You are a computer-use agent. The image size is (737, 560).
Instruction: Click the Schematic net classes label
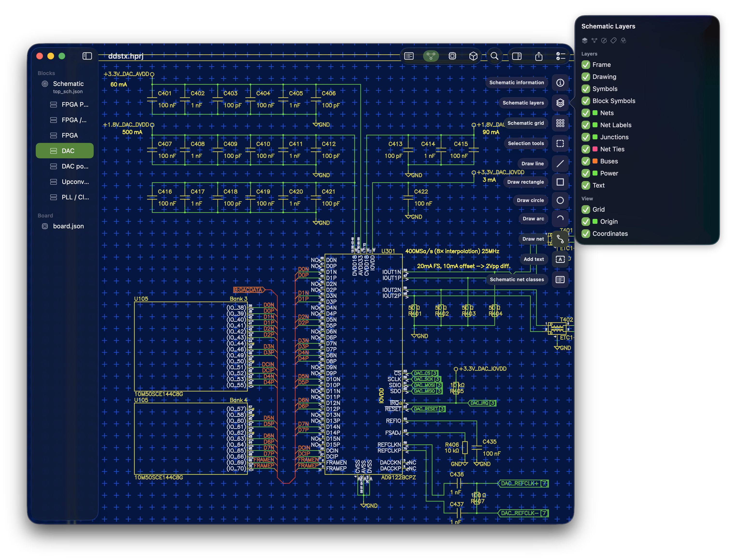pos(517,280)
